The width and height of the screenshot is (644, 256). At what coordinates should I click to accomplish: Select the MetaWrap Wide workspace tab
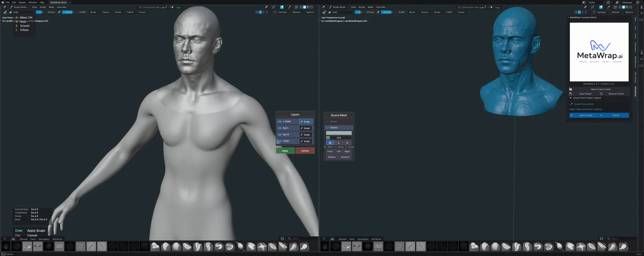(58, 2)
